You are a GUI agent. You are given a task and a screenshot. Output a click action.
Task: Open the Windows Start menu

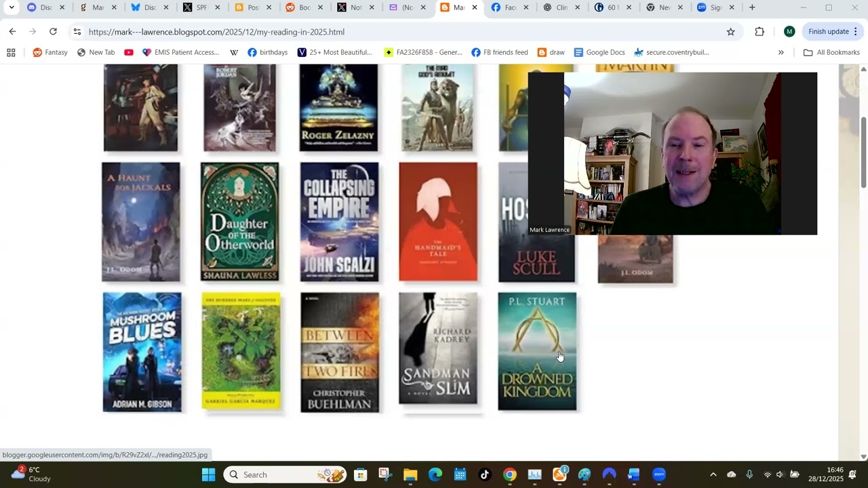208,474
